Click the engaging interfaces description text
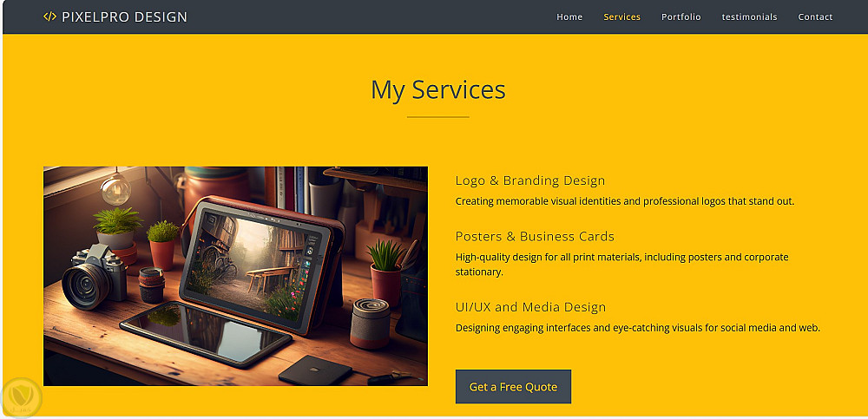Image resolution: width=868 pixels, height=419 pixels. click(x=637, y=328)
